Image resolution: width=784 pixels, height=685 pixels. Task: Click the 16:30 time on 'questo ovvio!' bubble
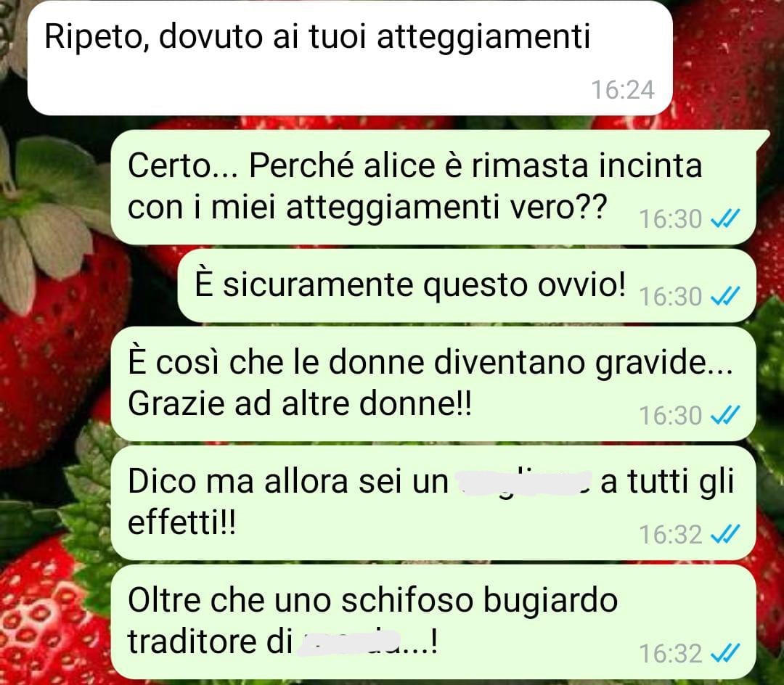671,297
